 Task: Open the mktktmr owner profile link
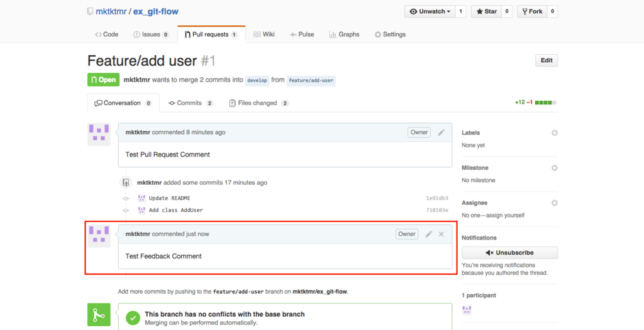(111, 11)
